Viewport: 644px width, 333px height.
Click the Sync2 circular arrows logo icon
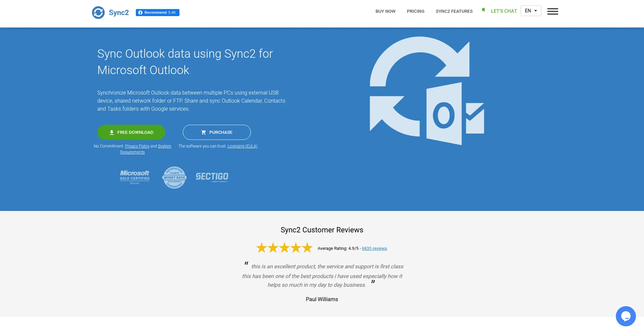click(x=98, y=12)
